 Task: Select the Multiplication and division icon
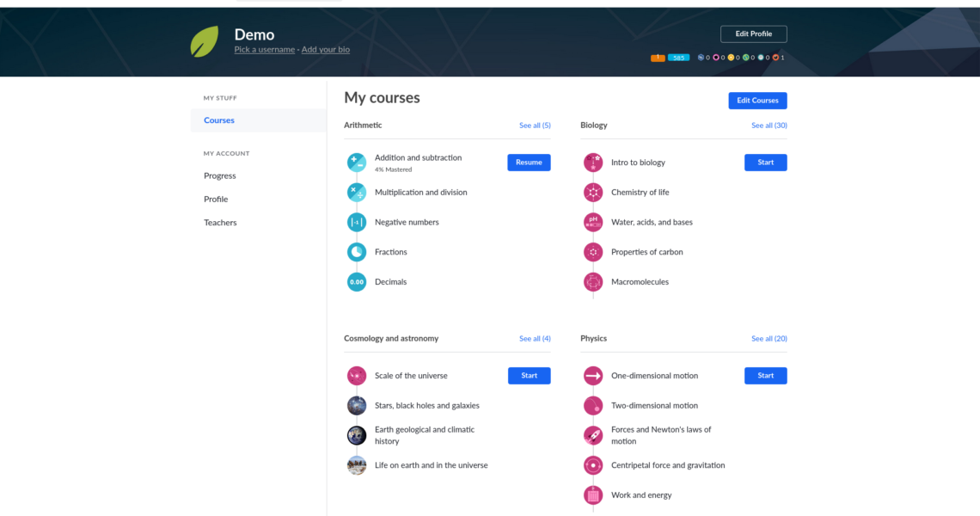point(357,193)
